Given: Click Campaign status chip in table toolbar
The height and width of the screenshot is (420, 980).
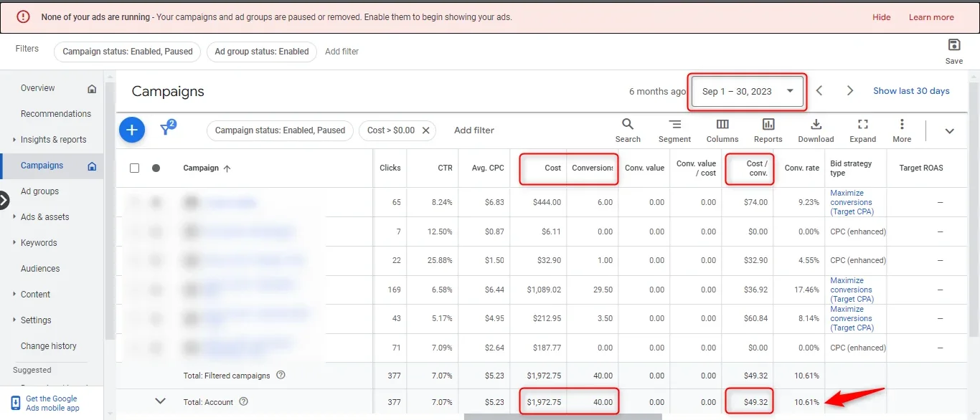Looking at the screenshot, I should tap(280, 130).
